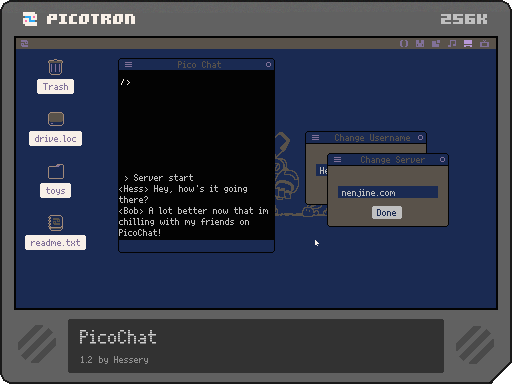
Task: Open the Change Username window menu
Action: tap(315, 137)
